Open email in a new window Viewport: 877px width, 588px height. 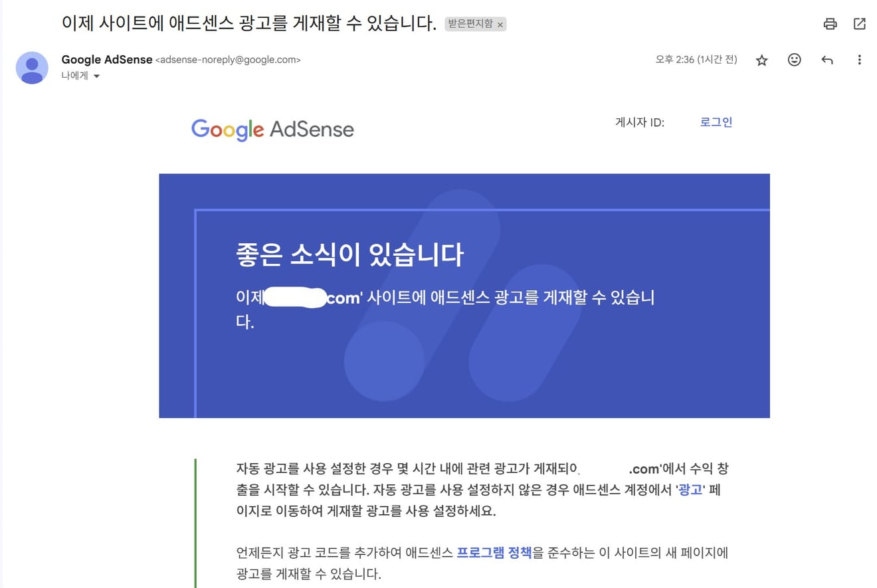tap(859, 24)
